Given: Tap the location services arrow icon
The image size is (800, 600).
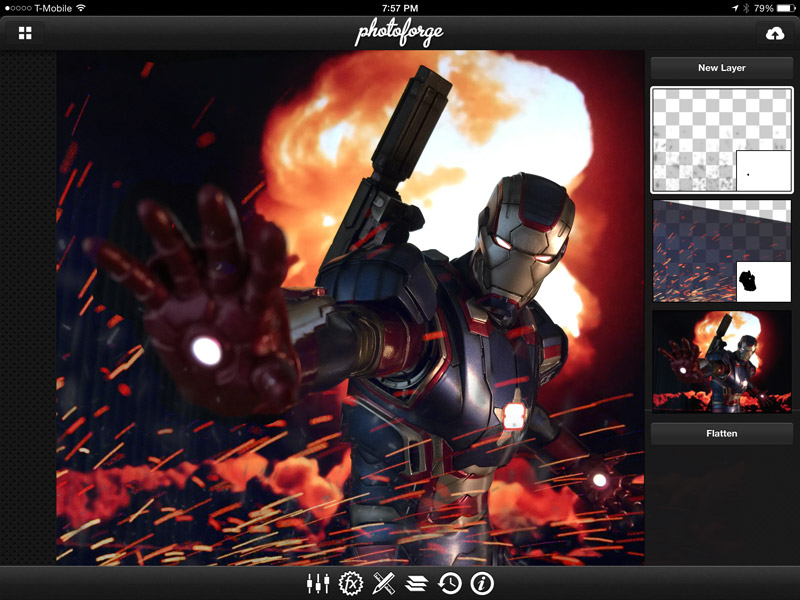Looking at the screenshot, I should click(x=735, y=8).
